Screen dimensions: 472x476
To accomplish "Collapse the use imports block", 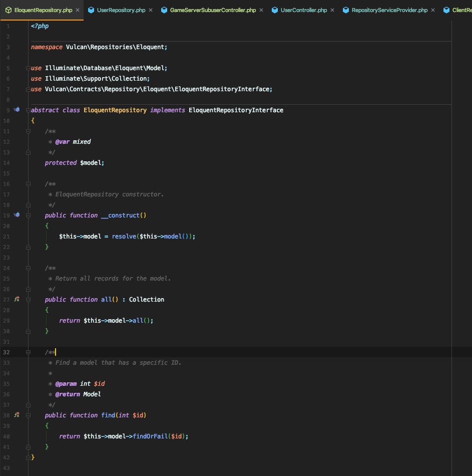I will click(x=29, y=68).
